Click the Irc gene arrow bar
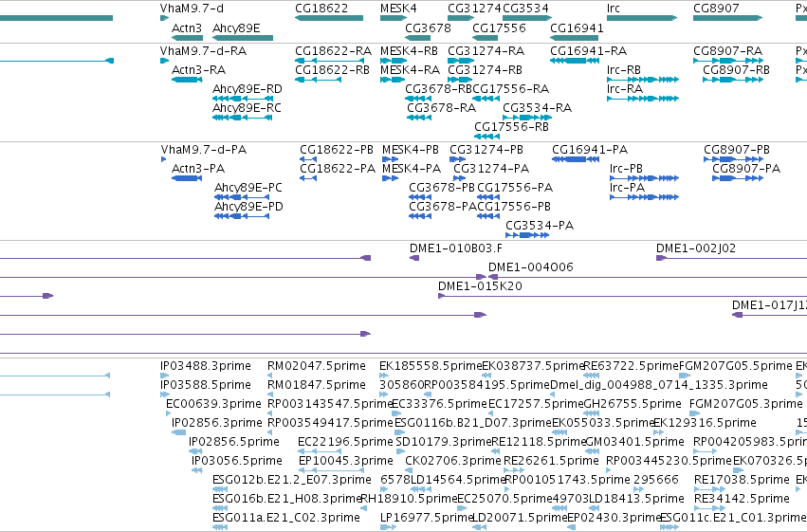This screenshot has width=807, height=532. (642, 18)
